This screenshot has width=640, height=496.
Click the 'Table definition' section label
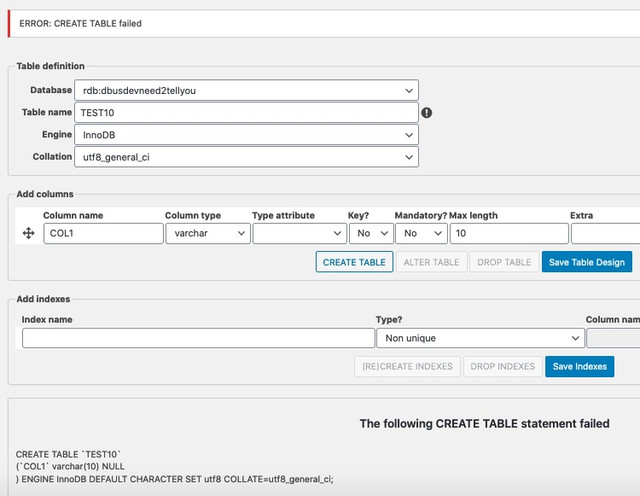[51, 66]
